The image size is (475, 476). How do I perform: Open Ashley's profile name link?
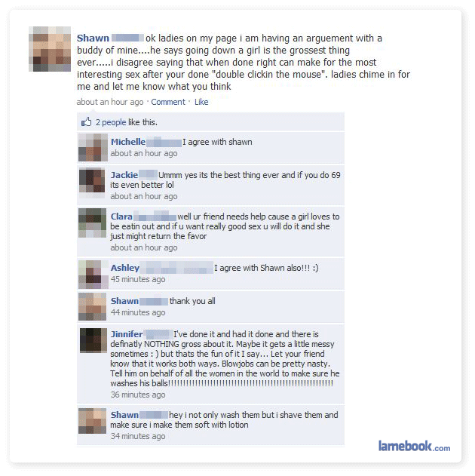125,268
